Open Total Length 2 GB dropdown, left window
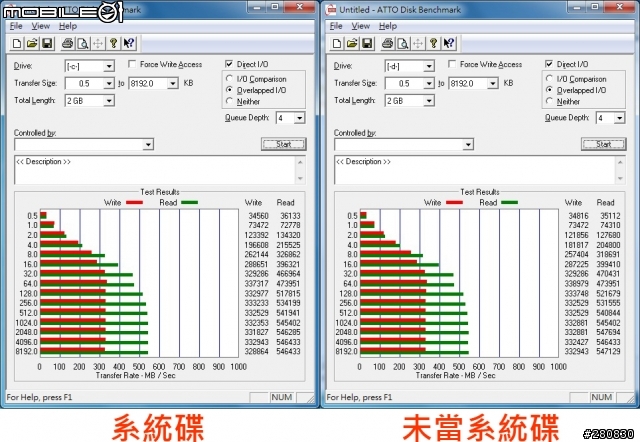The height and width of the screenshot is (442, 640). (109, 101)
